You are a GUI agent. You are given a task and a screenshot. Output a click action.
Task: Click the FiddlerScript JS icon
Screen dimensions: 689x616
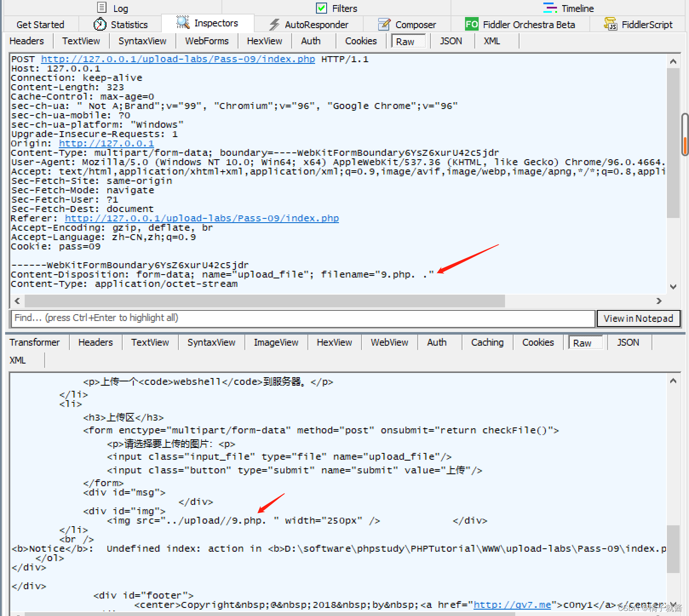(x=610, y=24)
